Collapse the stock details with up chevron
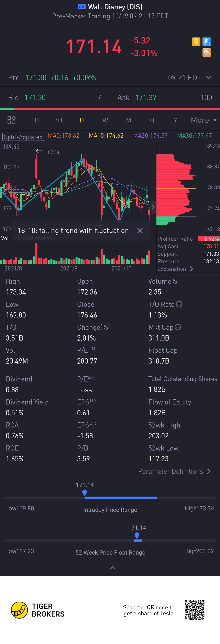 [x=113, y=568]
